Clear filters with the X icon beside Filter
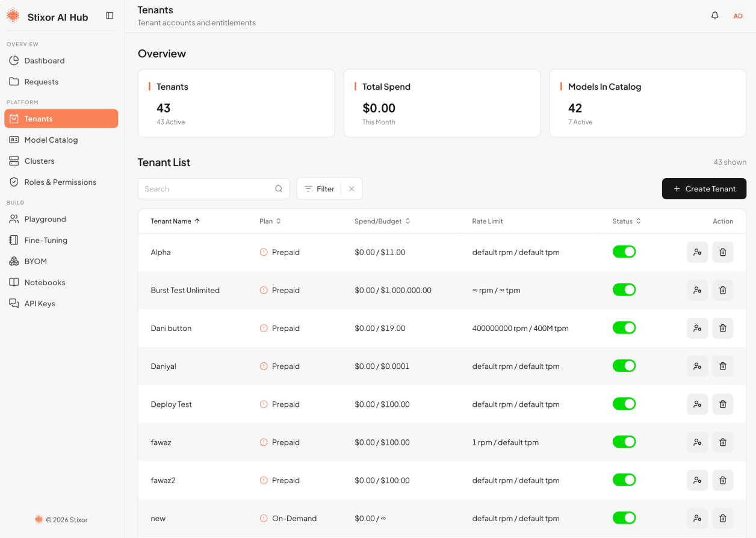This screenshot has width=756, height=538. coord(352,189)
